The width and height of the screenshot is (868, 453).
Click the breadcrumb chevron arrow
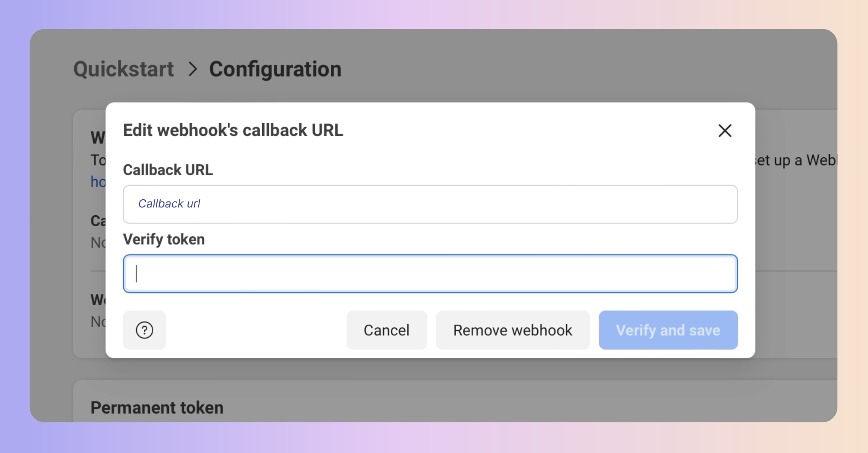click(193, 69)
